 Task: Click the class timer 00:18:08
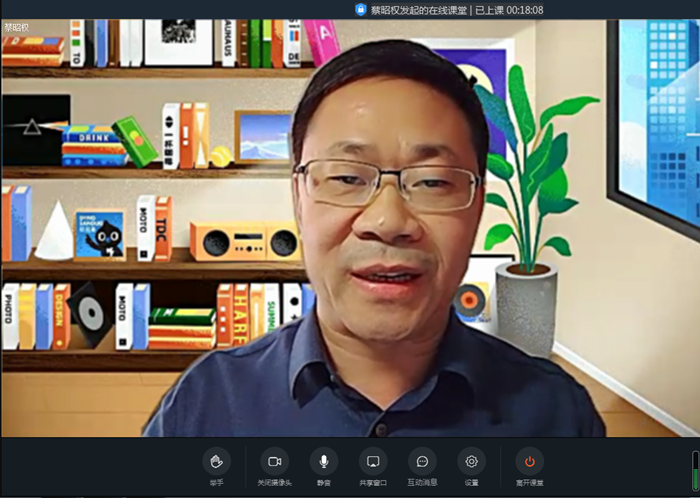pos(523,9)
